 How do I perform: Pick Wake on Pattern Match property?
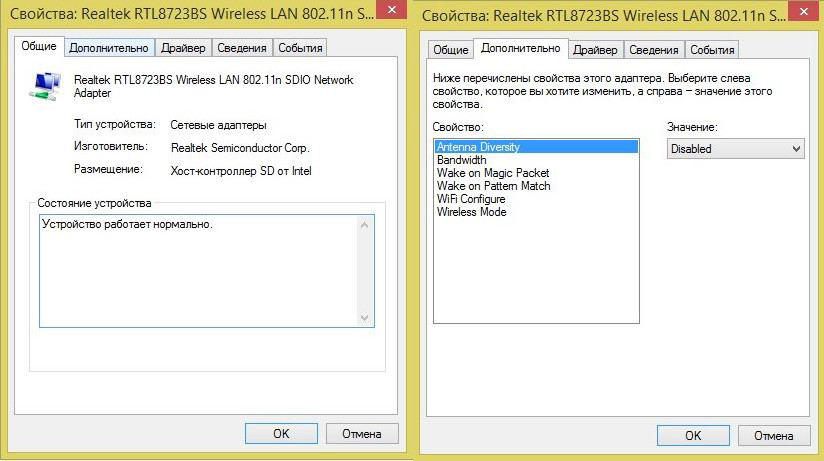(493, 186)
